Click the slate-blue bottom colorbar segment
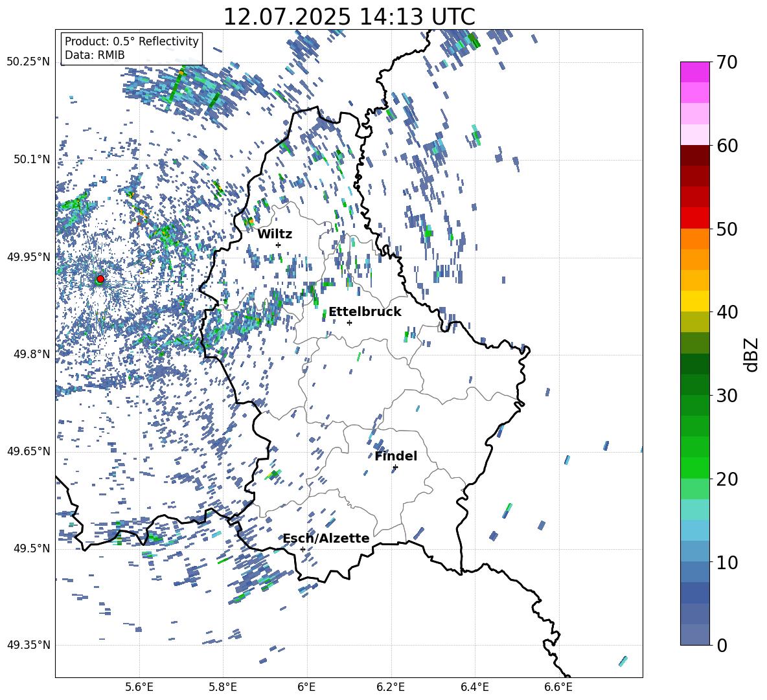Image resolution: width=767 pixels, height=700 pixels. 695,635
